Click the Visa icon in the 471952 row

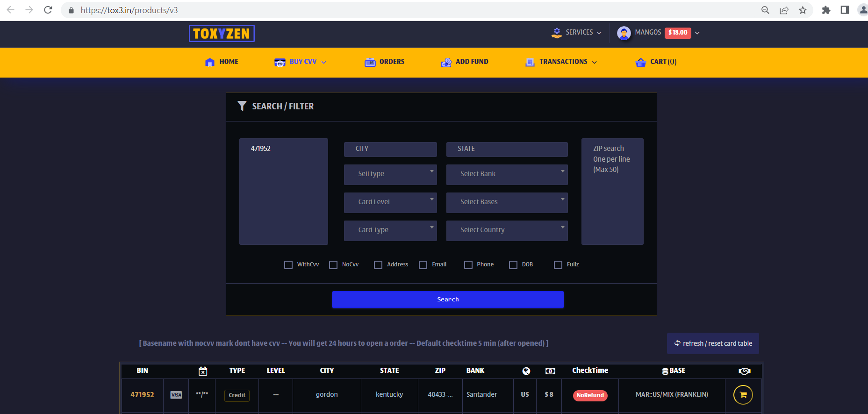176,395
